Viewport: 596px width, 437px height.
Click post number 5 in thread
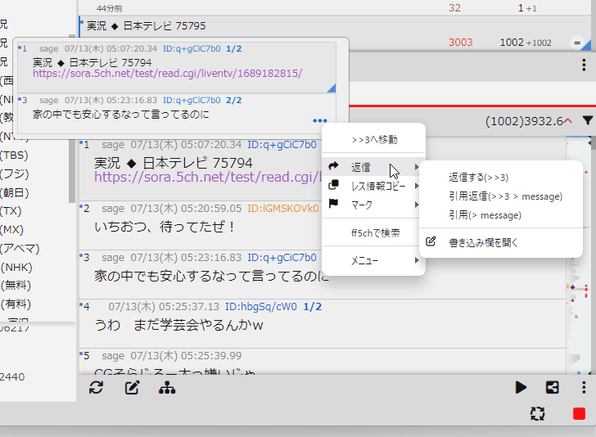(86, 356)
